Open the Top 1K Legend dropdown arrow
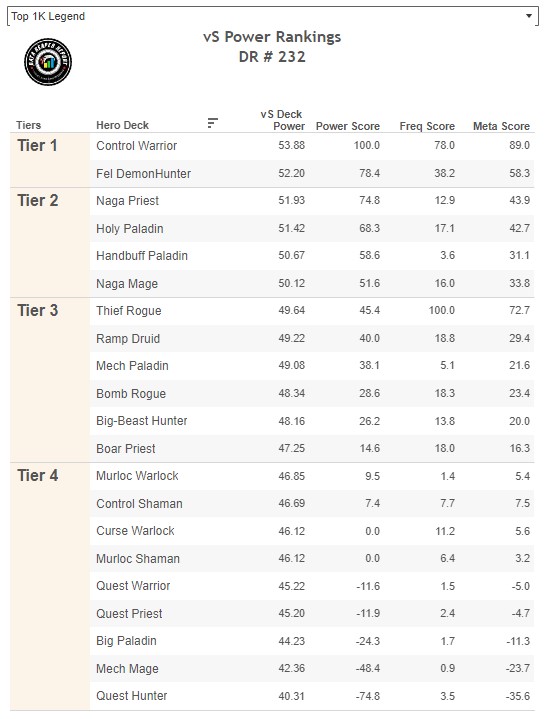Viewport: 550px width, 719px height. pyautogui.click(x=529, y=16)
